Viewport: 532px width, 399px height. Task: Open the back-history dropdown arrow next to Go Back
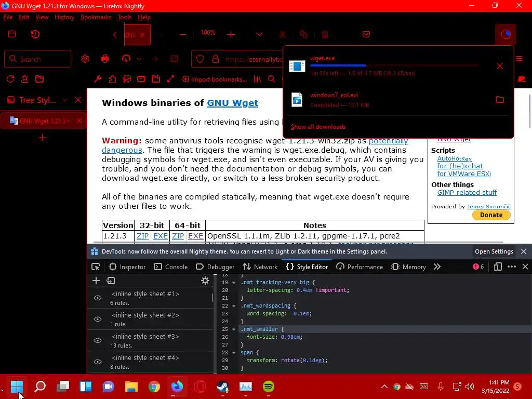tap(139, 59)
